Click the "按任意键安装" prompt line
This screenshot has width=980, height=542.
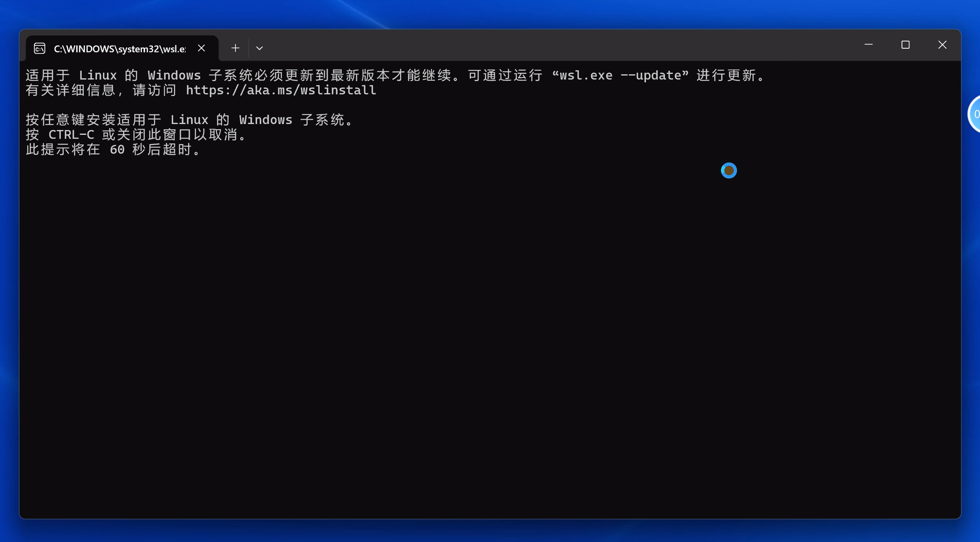[x=71, y=120]
